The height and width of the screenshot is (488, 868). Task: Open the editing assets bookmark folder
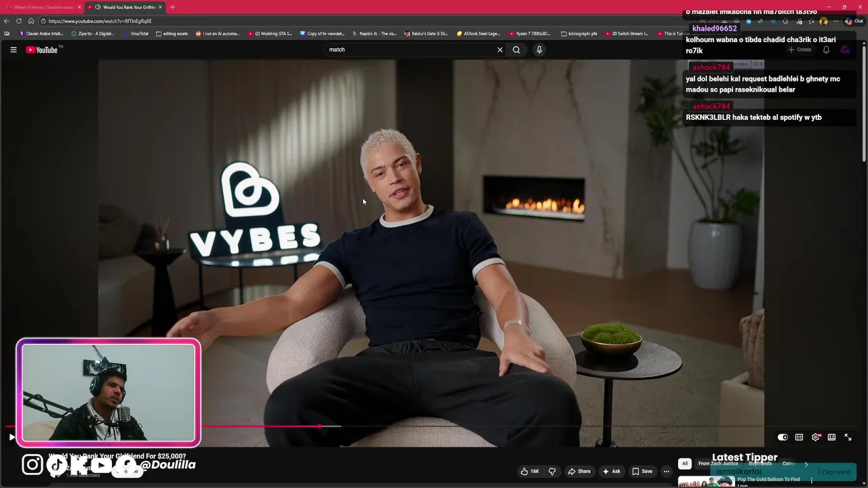172,33
